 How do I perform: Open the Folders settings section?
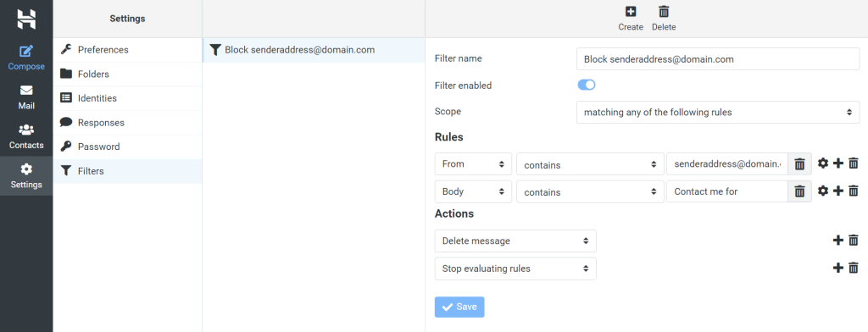(x=127, y=75)
